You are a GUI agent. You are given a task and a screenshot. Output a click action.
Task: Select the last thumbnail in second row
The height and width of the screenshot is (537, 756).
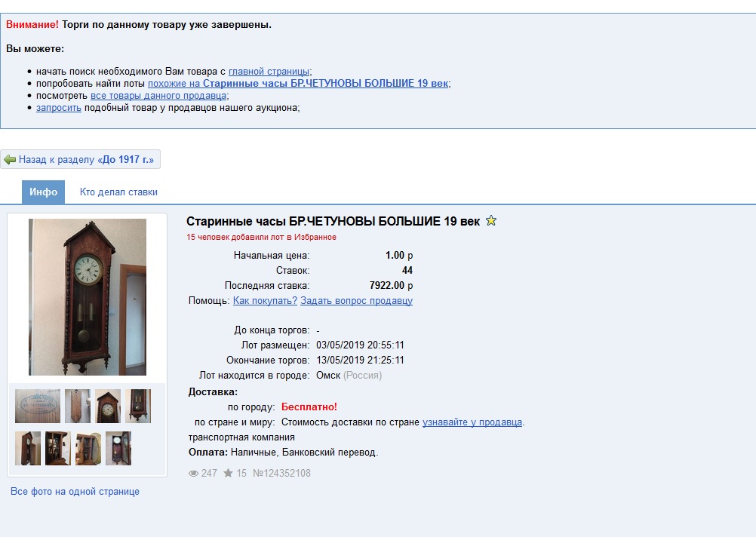click(x=118, y=448)
